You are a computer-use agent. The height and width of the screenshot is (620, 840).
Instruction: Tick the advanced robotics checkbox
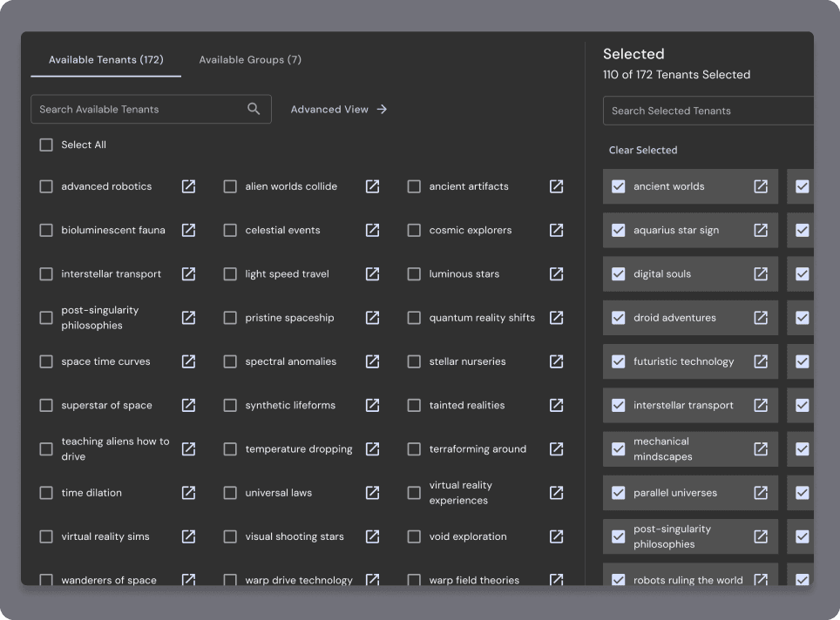(x=46, y=186)
